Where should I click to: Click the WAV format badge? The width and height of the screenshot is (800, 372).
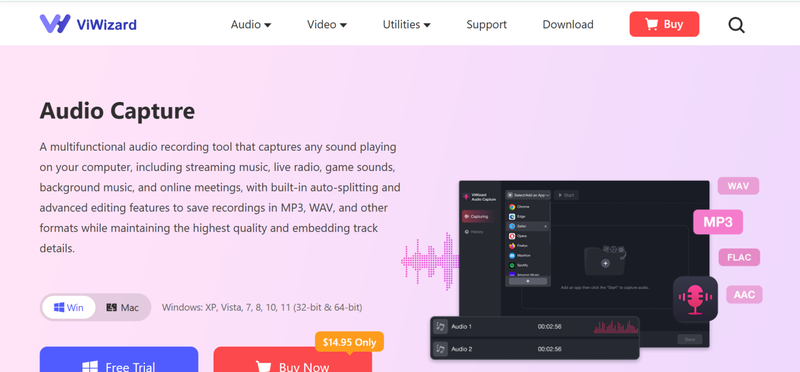click(738, 186)
